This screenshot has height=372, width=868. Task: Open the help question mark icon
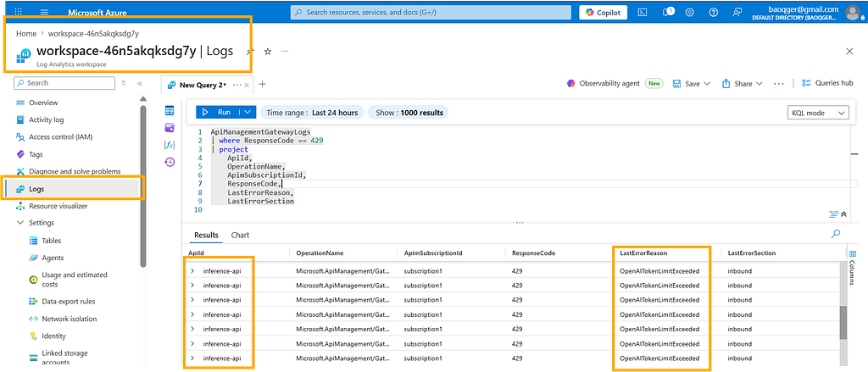[x=714, y=12]
